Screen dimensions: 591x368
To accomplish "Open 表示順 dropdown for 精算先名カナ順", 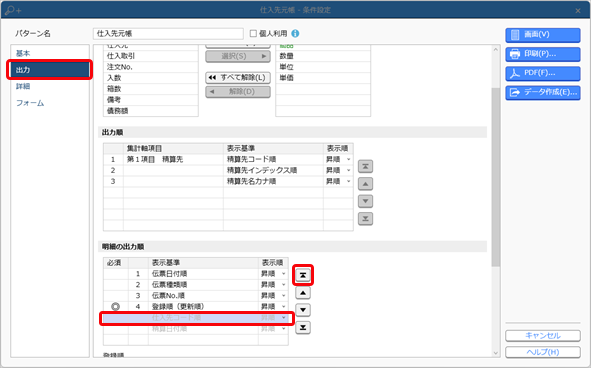I will 348,181.
